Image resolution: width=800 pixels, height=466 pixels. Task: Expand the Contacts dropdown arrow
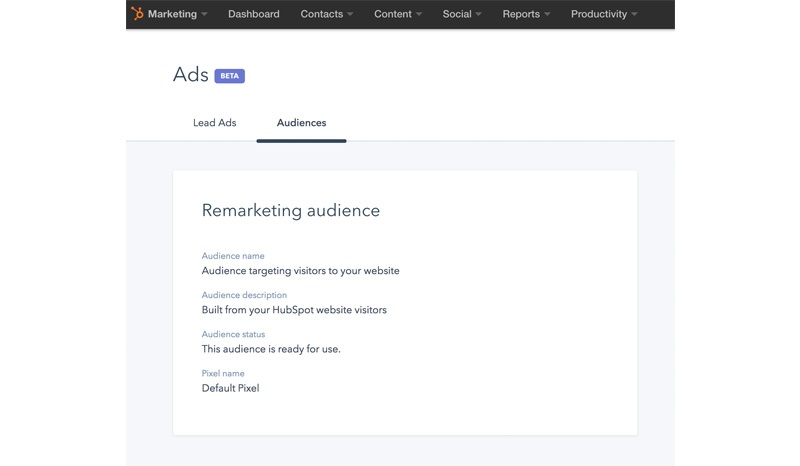coord(350,14)
